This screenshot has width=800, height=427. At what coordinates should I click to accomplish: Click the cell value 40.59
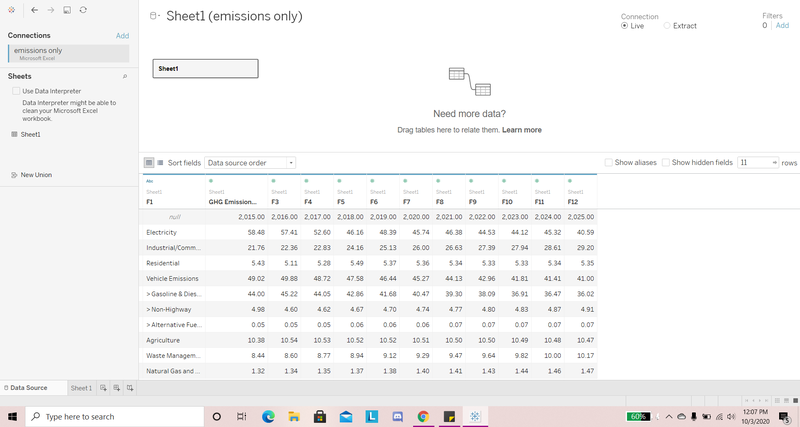coord(585,232)
